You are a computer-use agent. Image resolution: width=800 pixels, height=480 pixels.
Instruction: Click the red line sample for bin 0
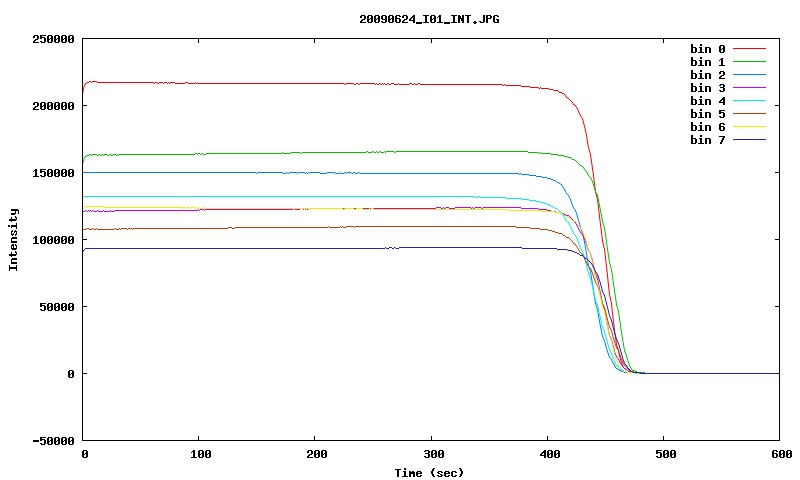[749, 48]
